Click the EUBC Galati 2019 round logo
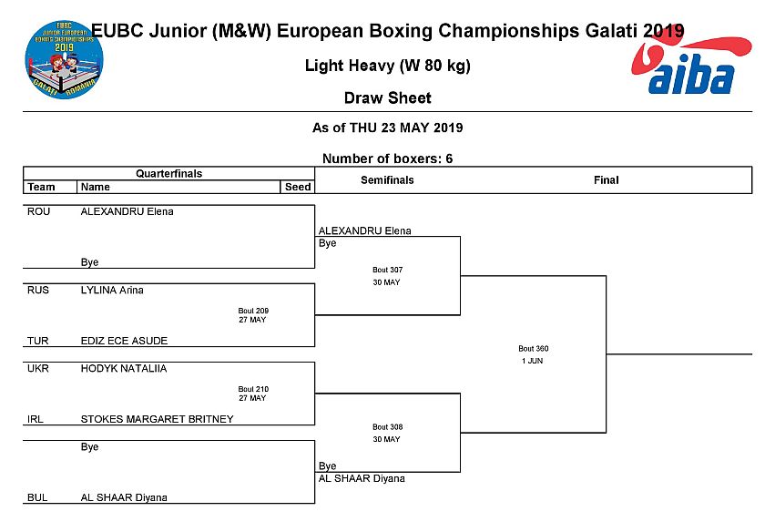765x532 pixels. pos(64,59)
